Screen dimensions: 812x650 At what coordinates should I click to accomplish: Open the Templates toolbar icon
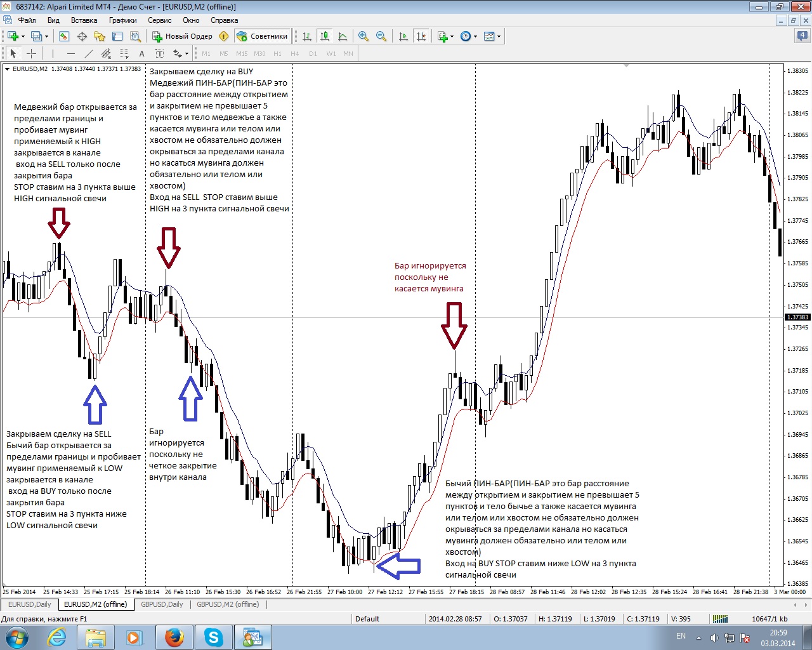489,36
